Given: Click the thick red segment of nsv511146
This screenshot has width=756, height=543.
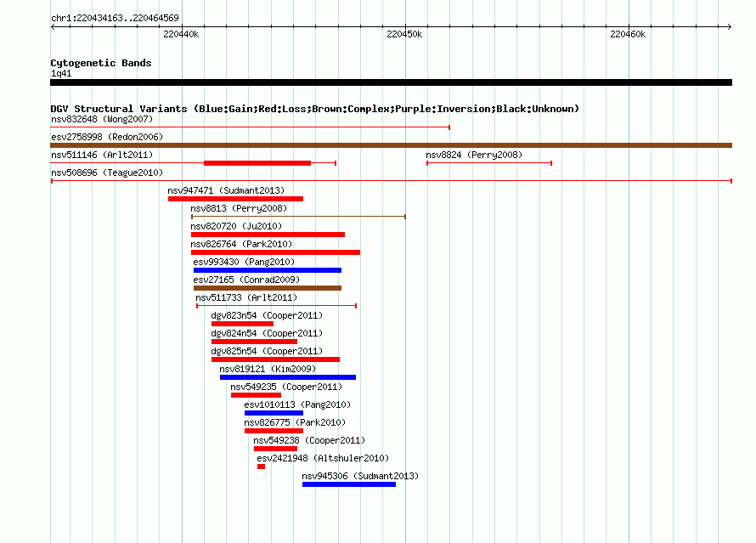Looking at the screenshot, I should [257, 163].
